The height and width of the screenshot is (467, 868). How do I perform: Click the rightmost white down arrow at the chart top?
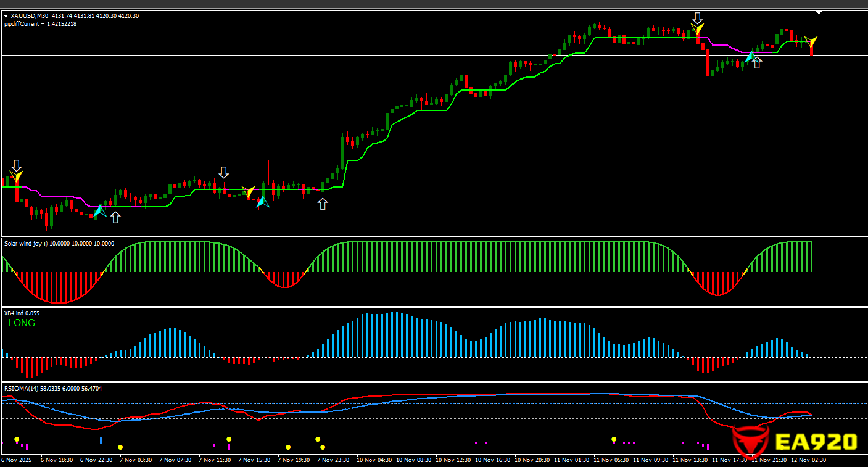tap(697, 17)
